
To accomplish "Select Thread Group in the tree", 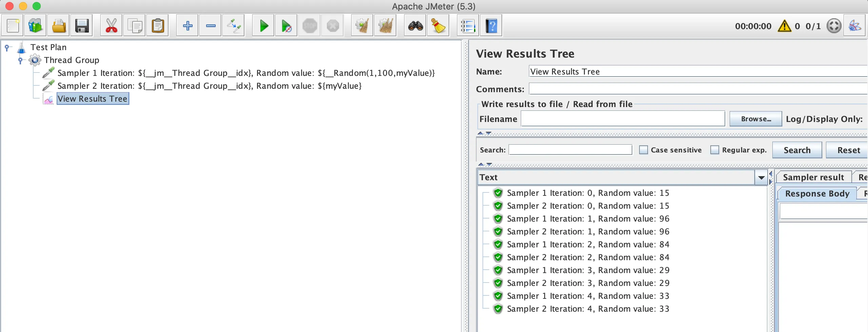I will pyautogui.click(x=72, y=60).
